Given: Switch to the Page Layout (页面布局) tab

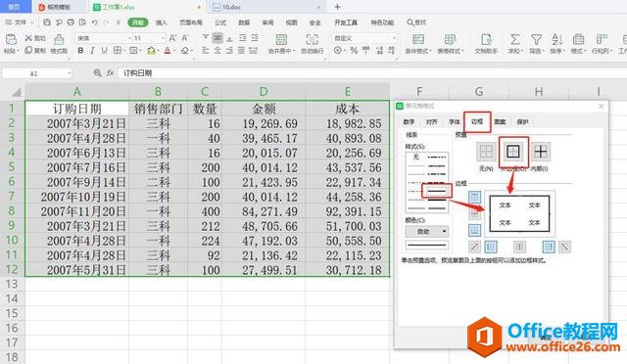Looking at the screenshot, I should tap(191, 23).
